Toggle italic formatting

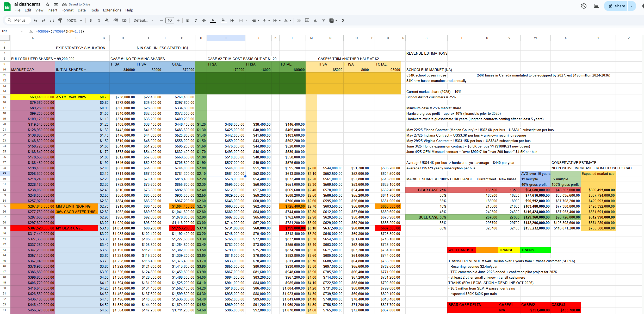(x=196, y=21)
